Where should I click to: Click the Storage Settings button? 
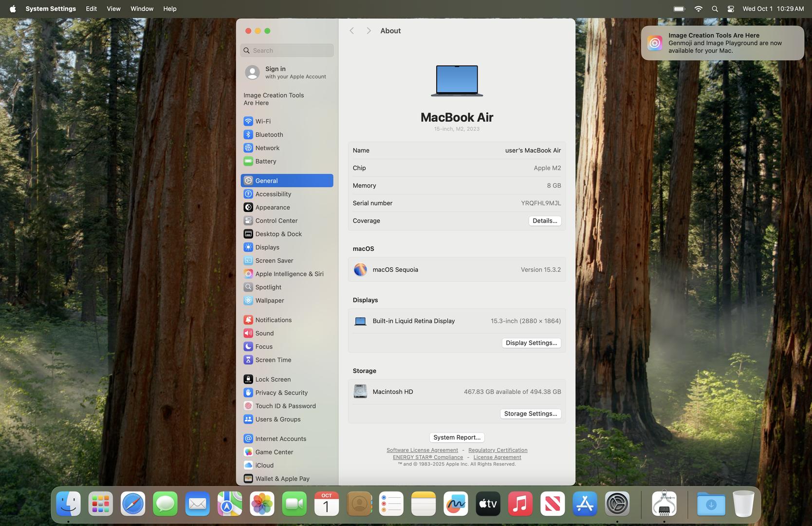pos(530,413)
